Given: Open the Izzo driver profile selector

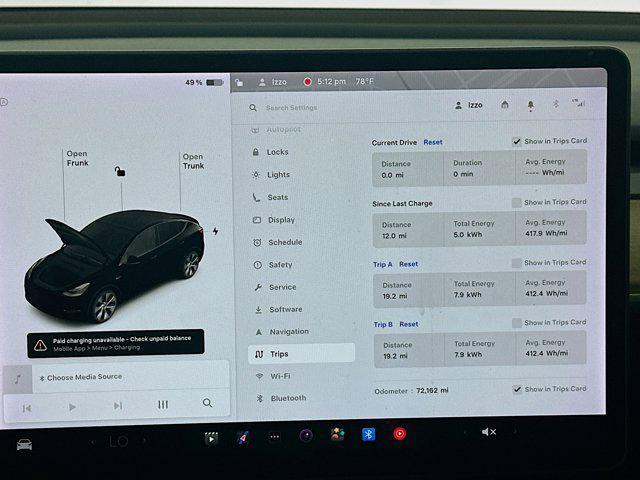Looking at the screenshot, I should pyautogui.click(x=469, y=105).
